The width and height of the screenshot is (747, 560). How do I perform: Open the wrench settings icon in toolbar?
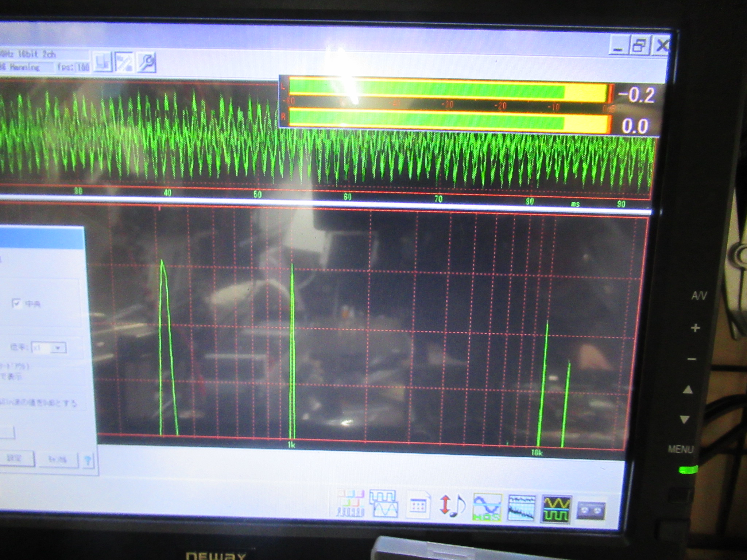click(147, 63)
